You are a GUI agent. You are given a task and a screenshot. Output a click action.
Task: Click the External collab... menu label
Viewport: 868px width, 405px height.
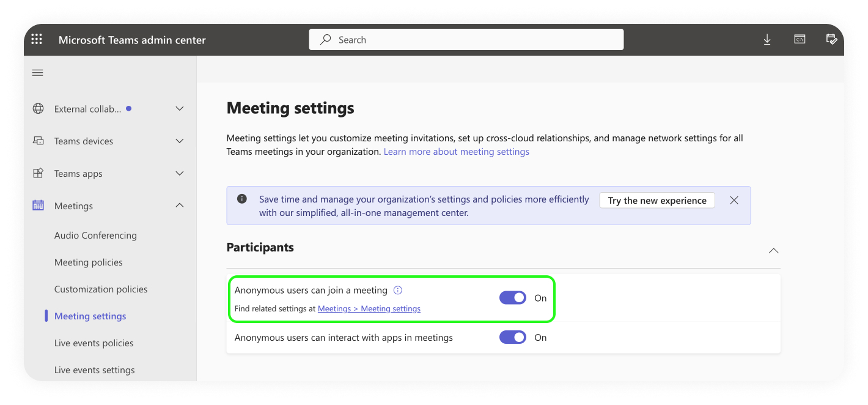coord(88,109)
